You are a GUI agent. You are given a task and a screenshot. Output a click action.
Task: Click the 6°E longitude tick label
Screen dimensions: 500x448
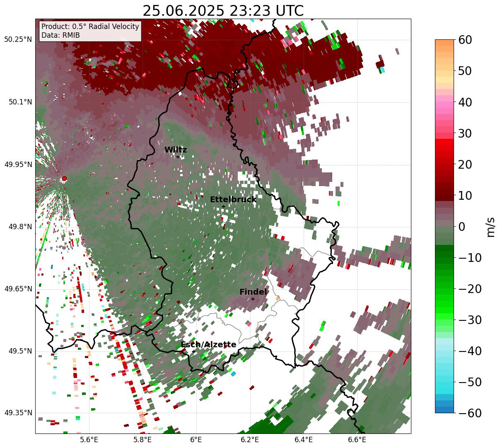[196, 440]
